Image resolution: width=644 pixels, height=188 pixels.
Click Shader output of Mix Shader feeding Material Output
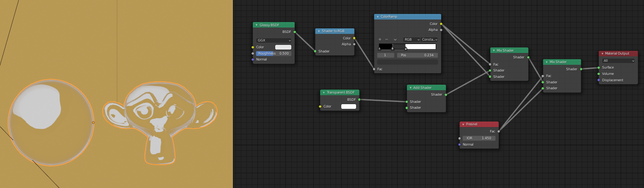(x=581, y=69)
